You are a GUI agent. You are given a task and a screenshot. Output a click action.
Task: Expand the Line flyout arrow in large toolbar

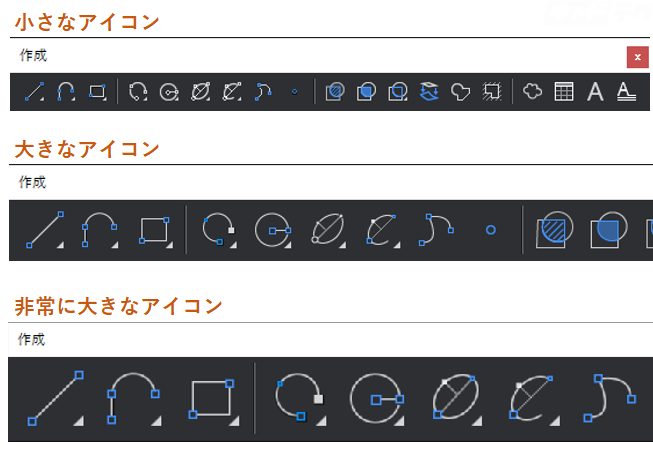60,245
